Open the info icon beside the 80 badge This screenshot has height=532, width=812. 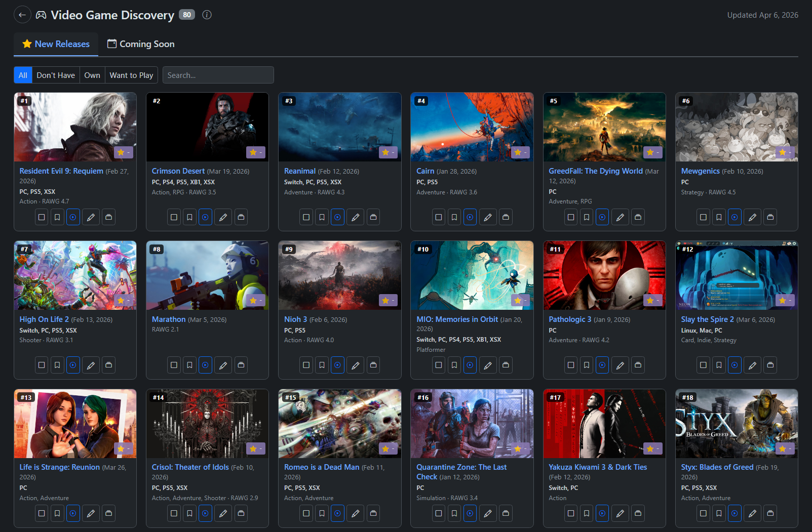pos(207,15)
